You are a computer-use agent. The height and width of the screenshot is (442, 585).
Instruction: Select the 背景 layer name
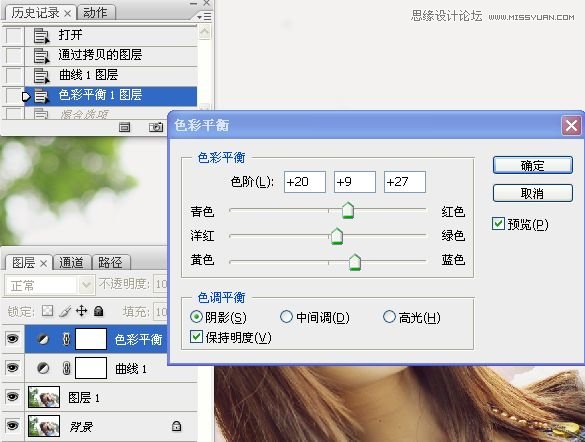pos(81,426)
